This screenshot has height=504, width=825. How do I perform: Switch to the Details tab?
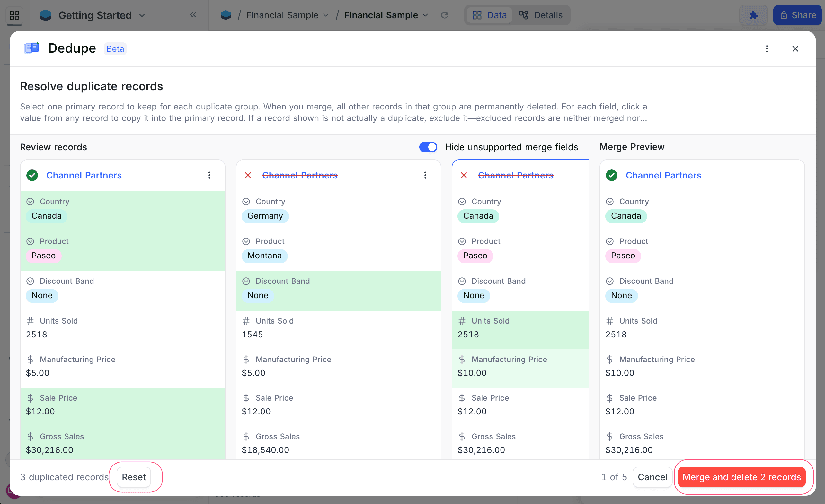pos(541,15)
